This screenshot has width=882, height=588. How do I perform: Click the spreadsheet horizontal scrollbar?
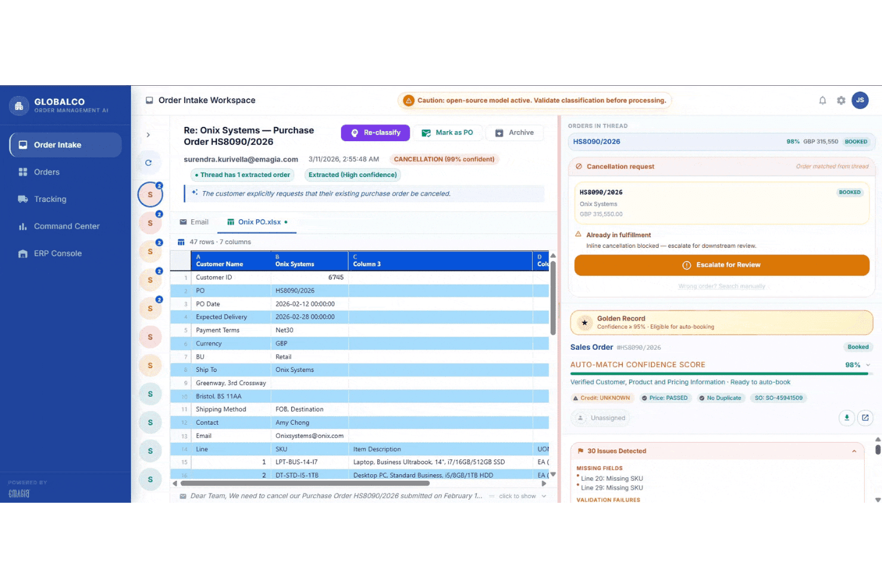(304, 484)
